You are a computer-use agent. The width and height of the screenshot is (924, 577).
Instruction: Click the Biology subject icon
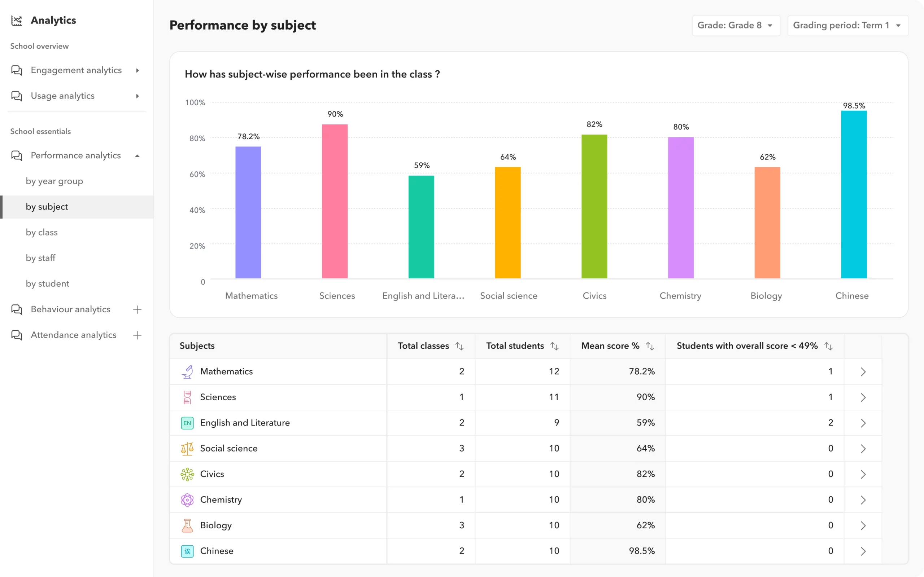(x=186, y=525)
